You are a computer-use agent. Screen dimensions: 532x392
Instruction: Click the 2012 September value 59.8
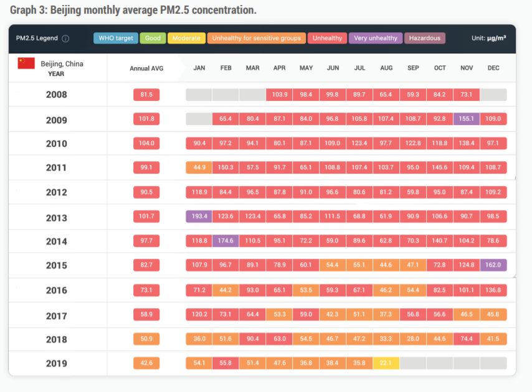(x=413, y=192)
